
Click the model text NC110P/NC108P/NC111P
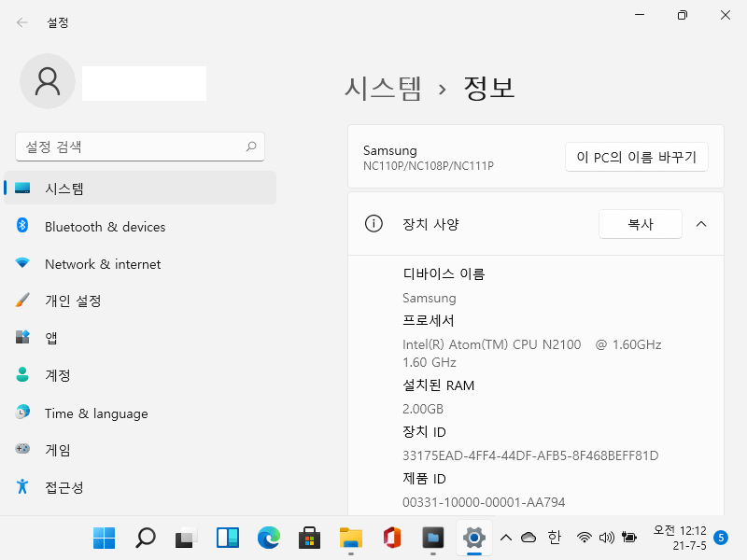point(429,166)
